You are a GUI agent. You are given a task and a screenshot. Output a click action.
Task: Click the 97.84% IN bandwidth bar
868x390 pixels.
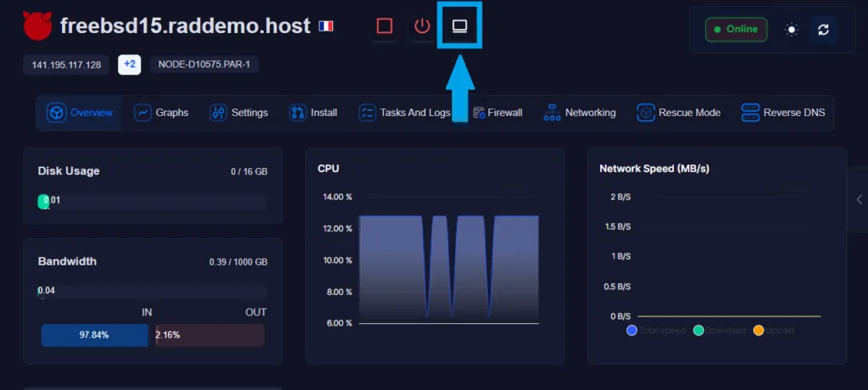click(x=95, y=335)
